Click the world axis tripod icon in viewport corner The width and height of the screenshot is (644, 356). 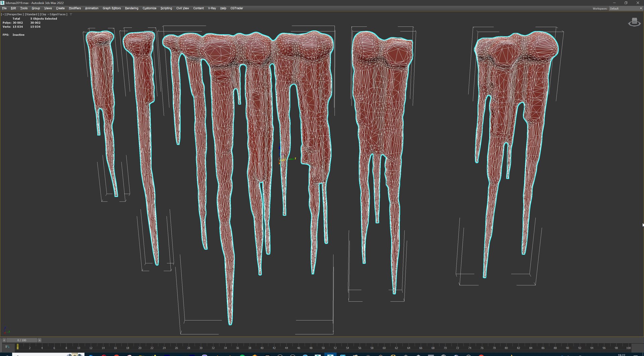point(6,330)
